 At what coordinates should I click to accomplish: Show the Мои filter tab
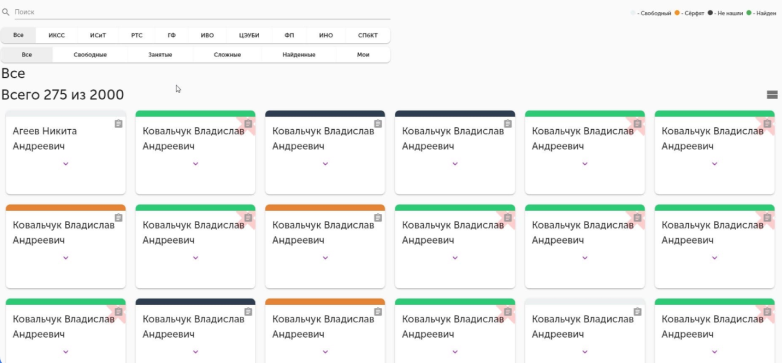[363, 55]
